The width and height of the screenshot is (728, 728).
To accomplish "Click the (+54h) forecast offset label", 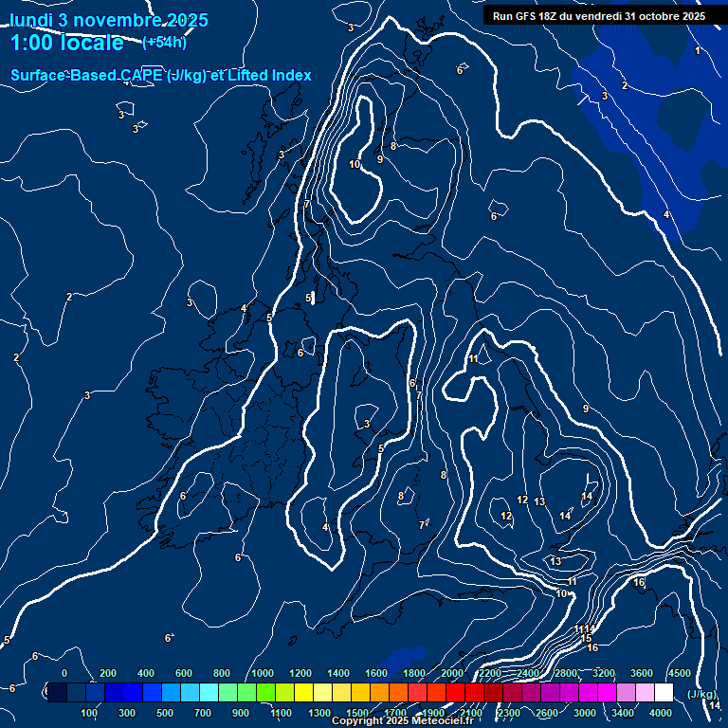I will (164, 43).
